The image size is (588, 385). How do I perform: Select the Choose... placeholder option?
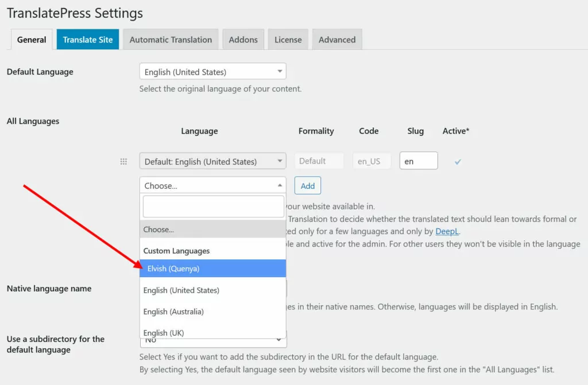point(212,230)
